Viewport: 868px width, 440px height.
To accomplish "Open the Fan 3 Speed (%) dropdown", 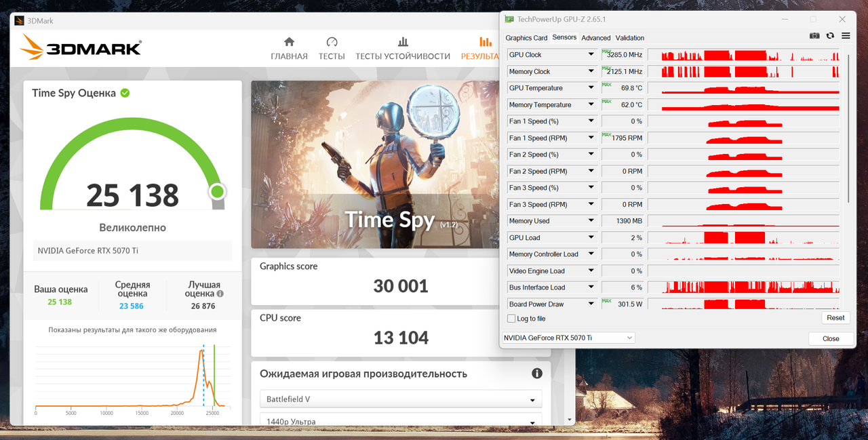I will click(x=591, y=188).
